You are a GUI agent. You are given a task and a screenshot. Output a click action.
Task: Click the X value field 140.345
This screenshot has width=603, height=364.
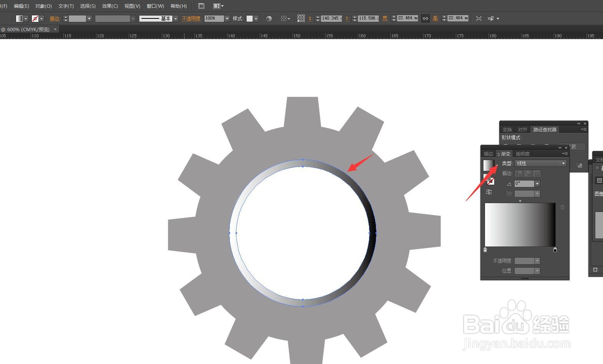(331, 18)
